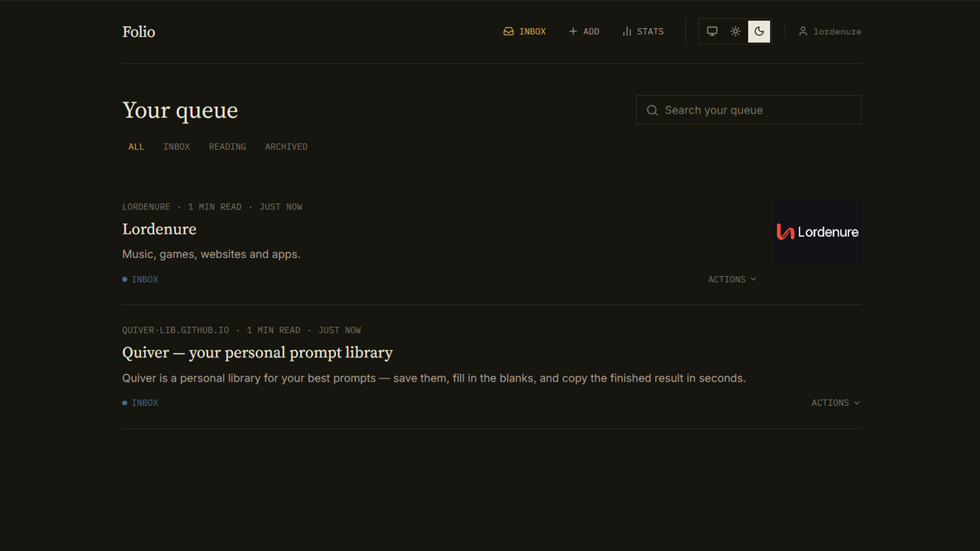Open the Stats bar chart icon
This screenshot has width=980, height=551.
coord(627,31)
